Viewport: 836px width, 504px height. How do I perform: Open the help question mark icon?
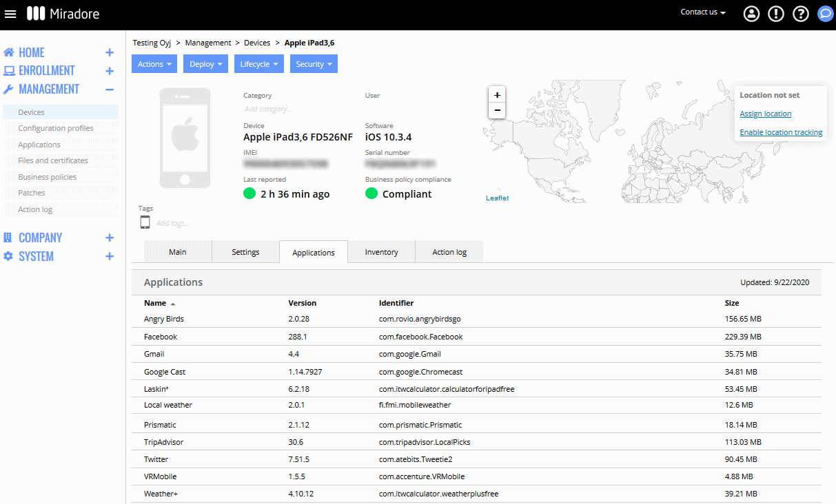800,14
